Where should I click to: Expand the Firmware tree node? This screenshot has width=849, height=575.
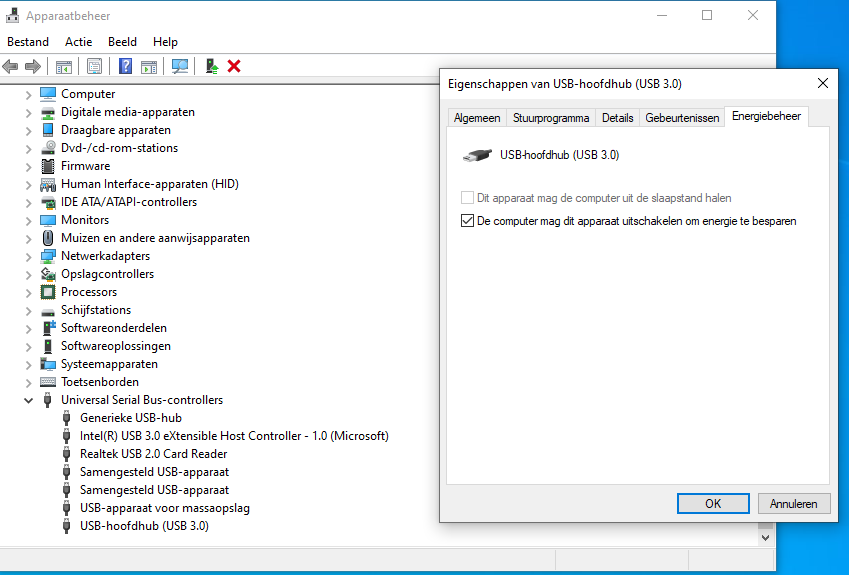click(29, 166)
